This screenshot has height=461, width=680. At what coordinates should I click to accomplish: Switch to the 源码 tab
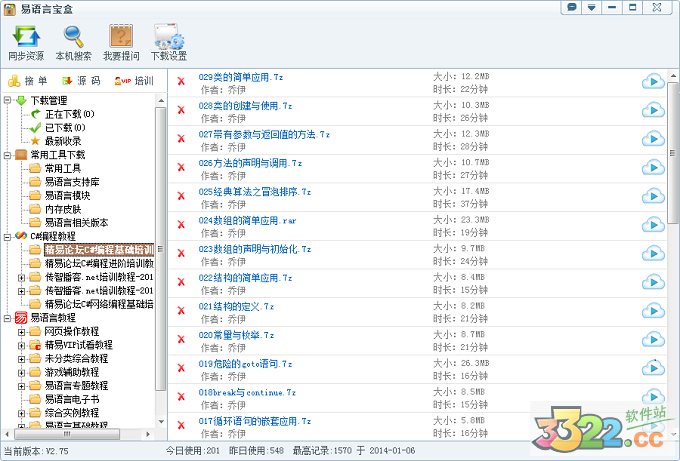coord(81,81)
